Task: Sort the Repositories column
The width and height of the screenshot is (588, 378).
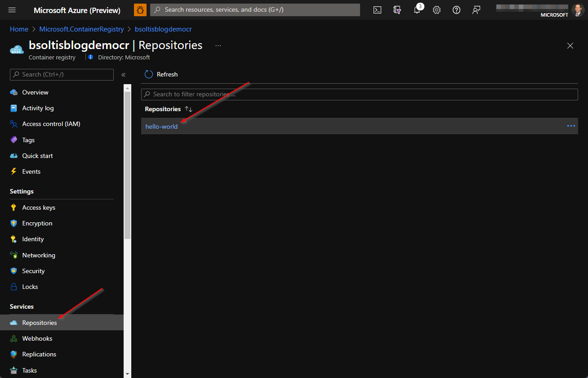Action: (188, 109)
